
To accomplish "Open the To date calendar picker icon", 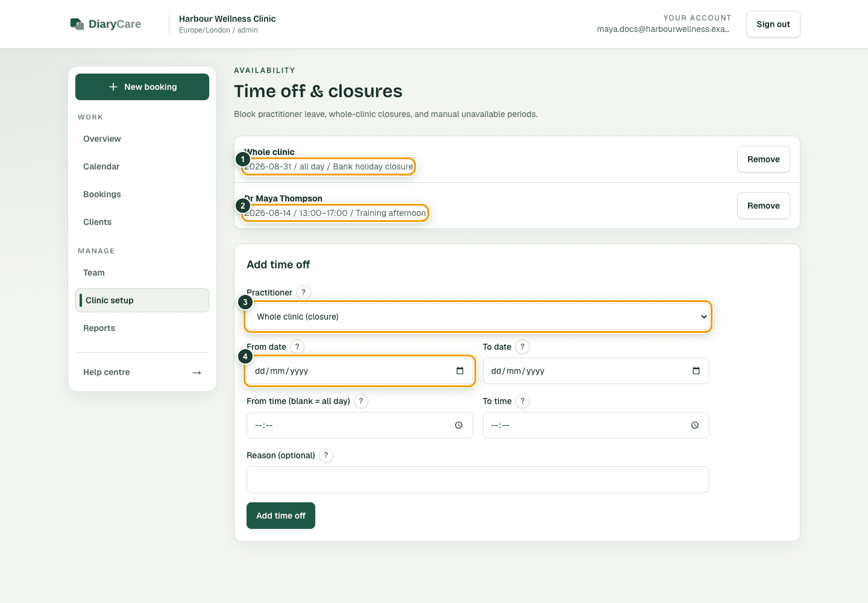I will coord(696,371).
